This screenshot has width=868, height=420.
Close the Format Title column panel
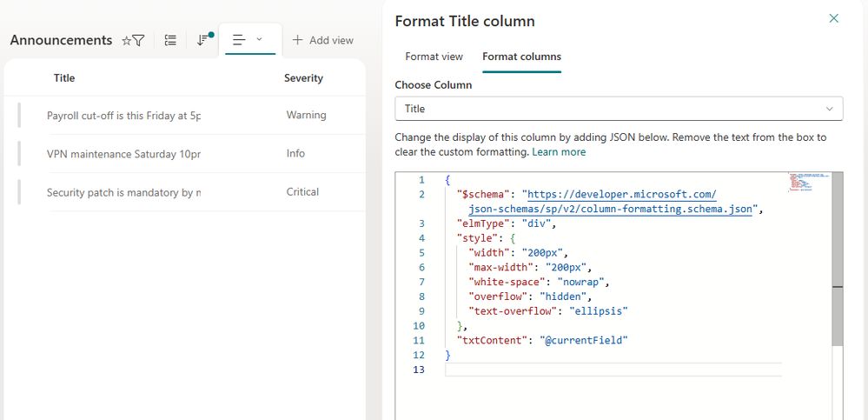[x=833, y=18]
